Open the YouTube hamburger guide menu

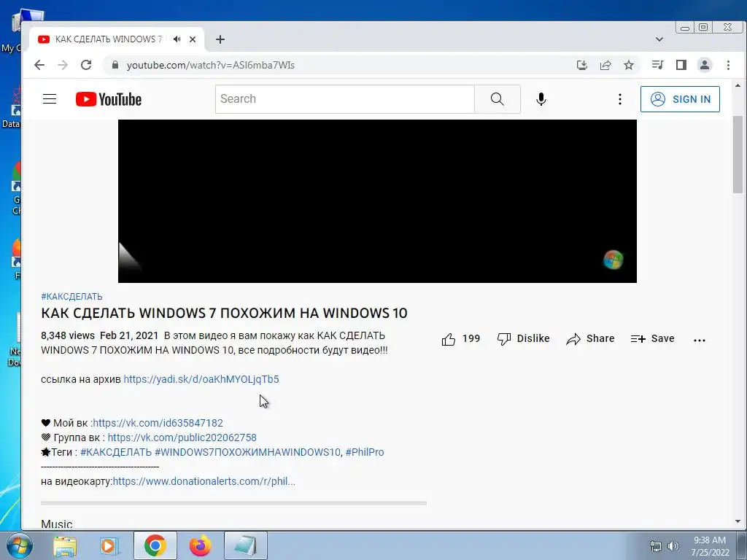(x=50, y=99)
